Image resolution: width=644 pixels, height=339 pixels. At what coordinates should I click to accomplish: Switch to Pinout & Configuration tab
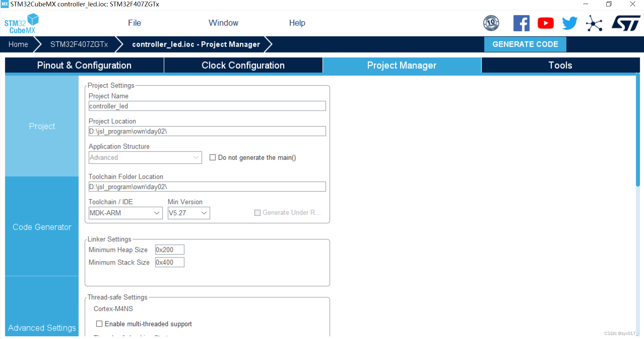click(x=84, y=65)
